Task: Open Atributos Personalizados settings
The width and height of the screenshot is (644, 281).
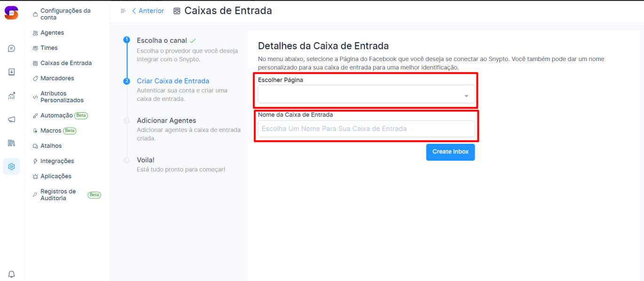Action: tap(62, 97)
